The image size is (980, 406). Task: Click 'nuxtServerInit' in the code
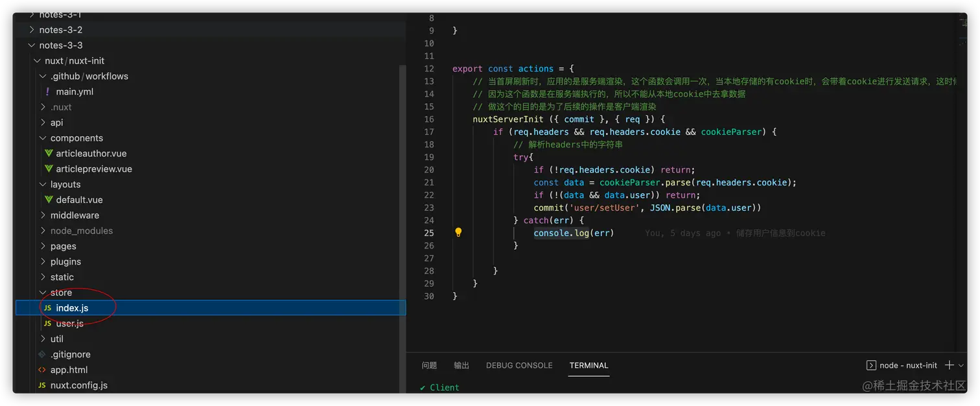tap(508, 119)
